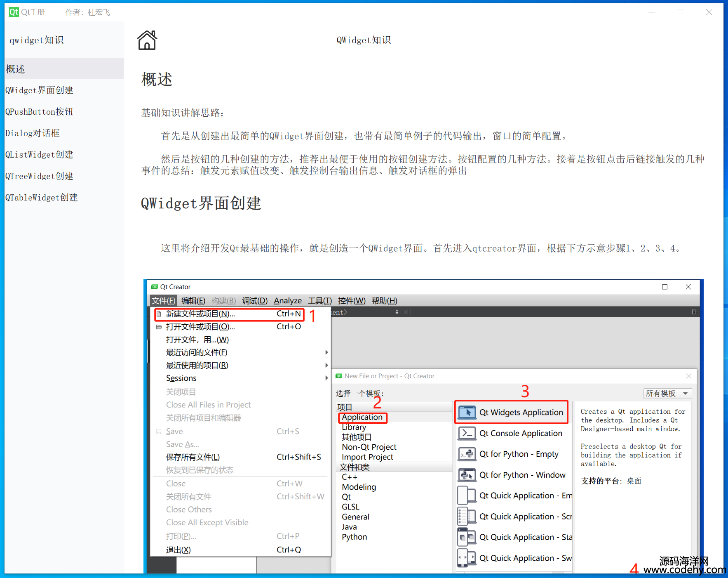Click the Qt Console Application icon
This screenshot has height=578, width=728.
(467, 433)
